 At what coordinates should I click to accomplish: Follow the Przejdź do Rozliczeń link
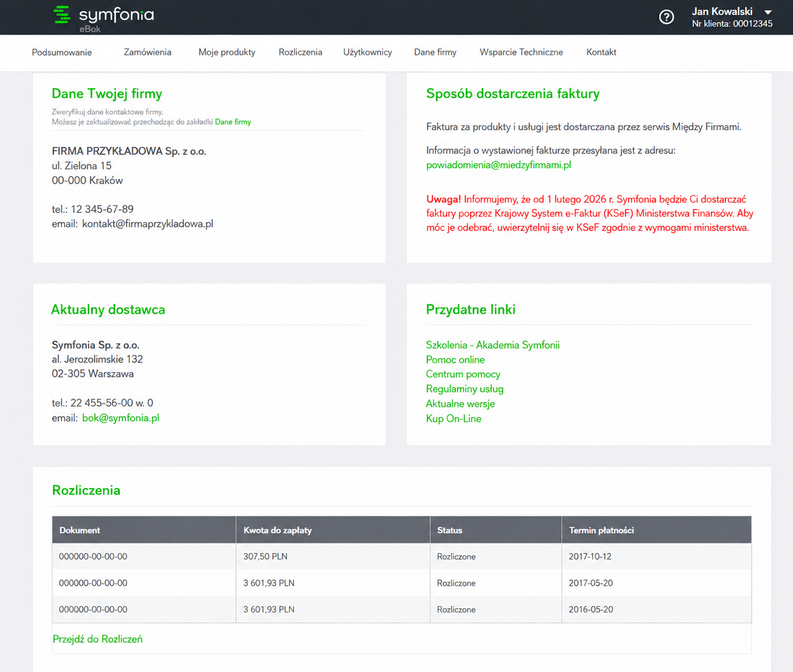coord(97,639)
